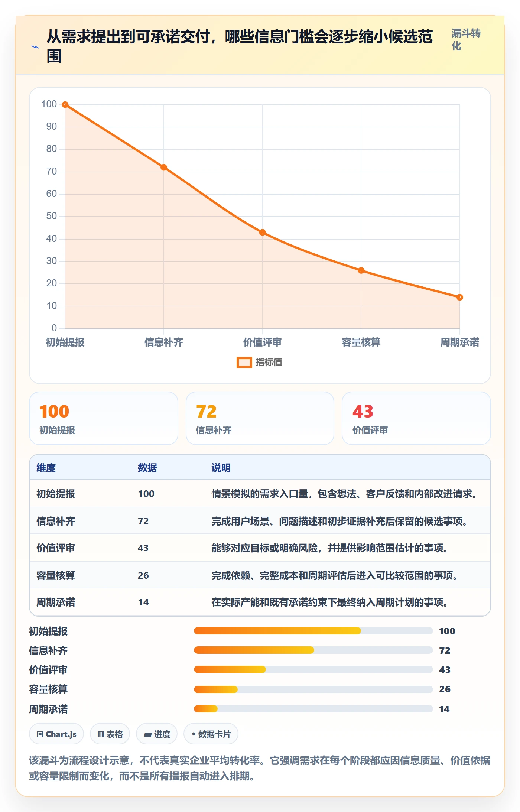Click the 容量核算 row value 26
Viewport: 520px width, 812px height.
tap(143, 575)
